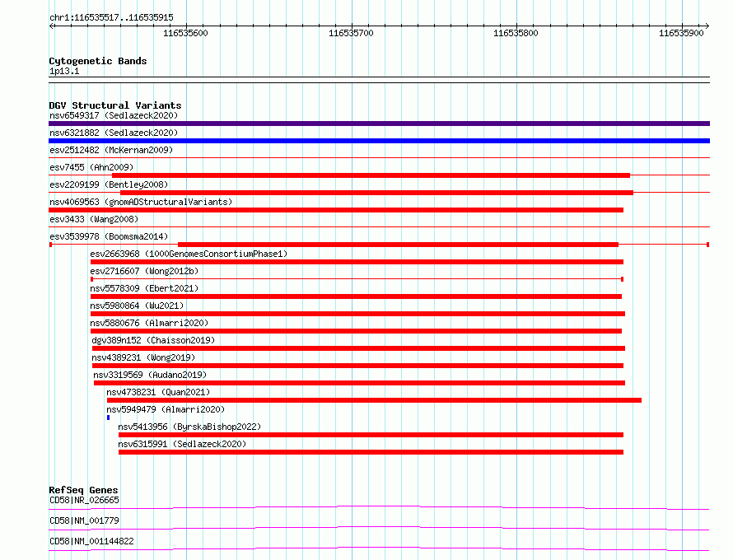This screenshot has height=560, width=733.
Task: Select the blue nsv6321882 variant bar
Action: point(379,141)
